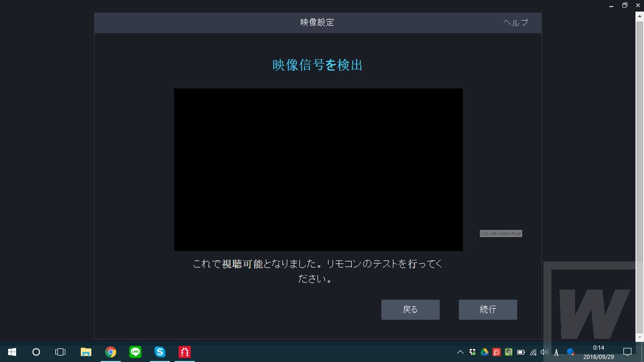Open the Windows Start menu
This screenshot has height=362, width=644.
point(12,352)
